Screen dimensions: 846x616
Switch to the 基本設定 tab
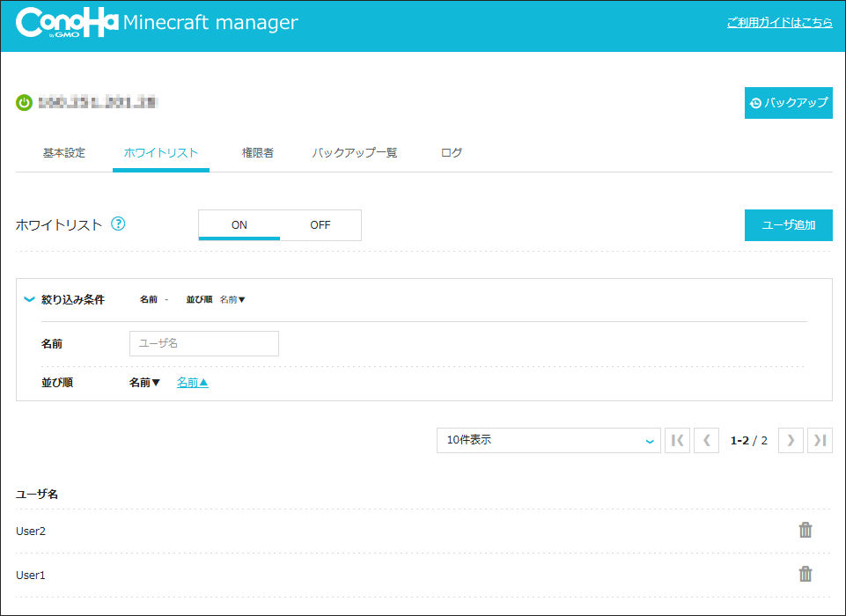point(64,153)
